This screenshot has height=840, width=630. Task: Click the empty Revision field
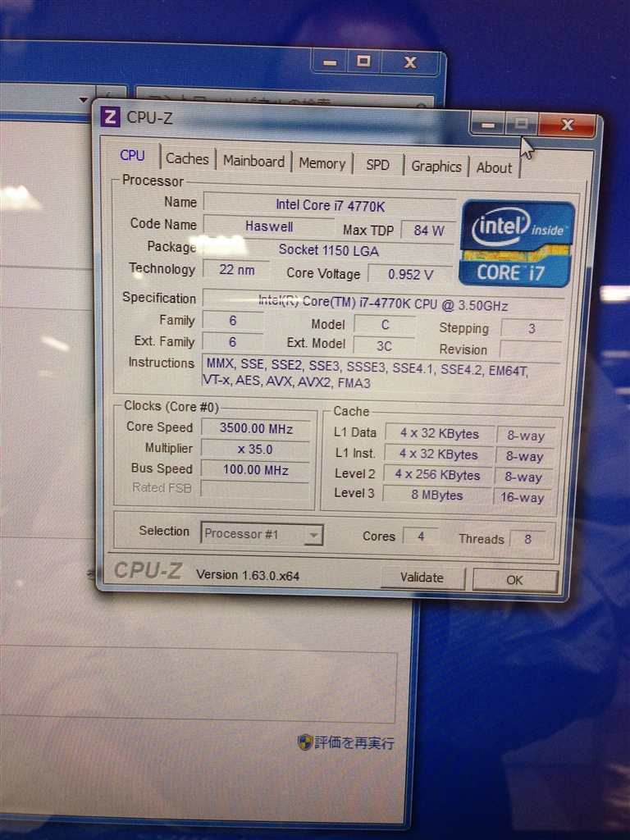(531, 349)
